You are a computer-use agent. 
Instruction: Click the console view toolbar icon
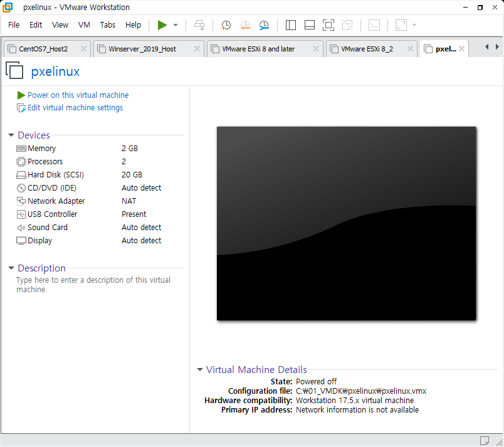[x=374, y=25]
